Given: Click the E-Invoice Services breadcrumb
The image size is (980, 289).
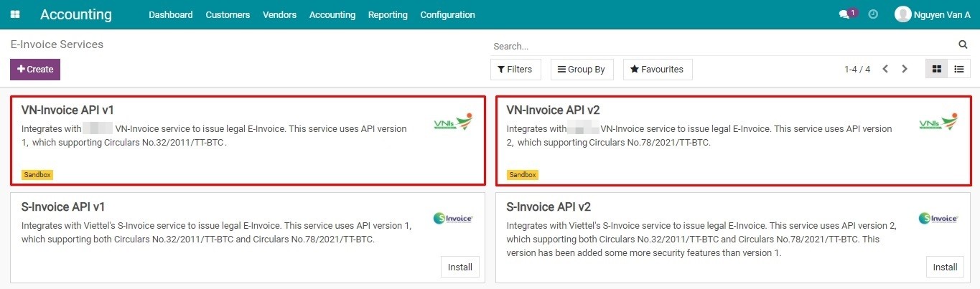Looking at the screenshot, I should pos(57,44).
